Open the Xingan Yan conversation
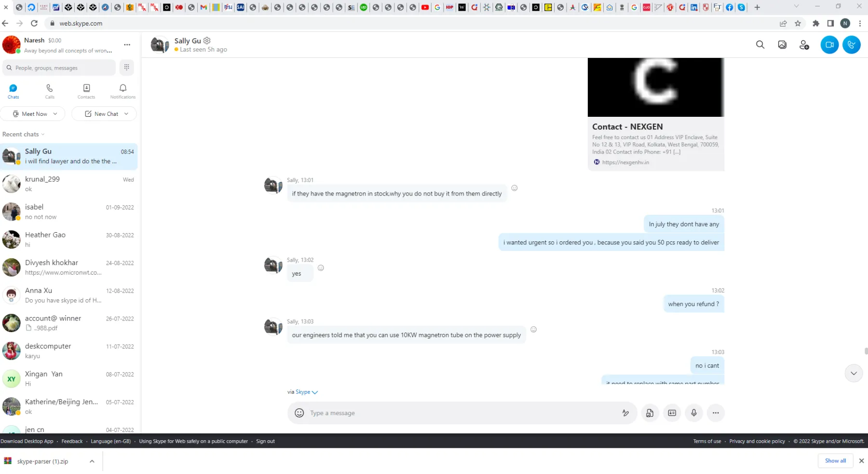 click(69, 379)
